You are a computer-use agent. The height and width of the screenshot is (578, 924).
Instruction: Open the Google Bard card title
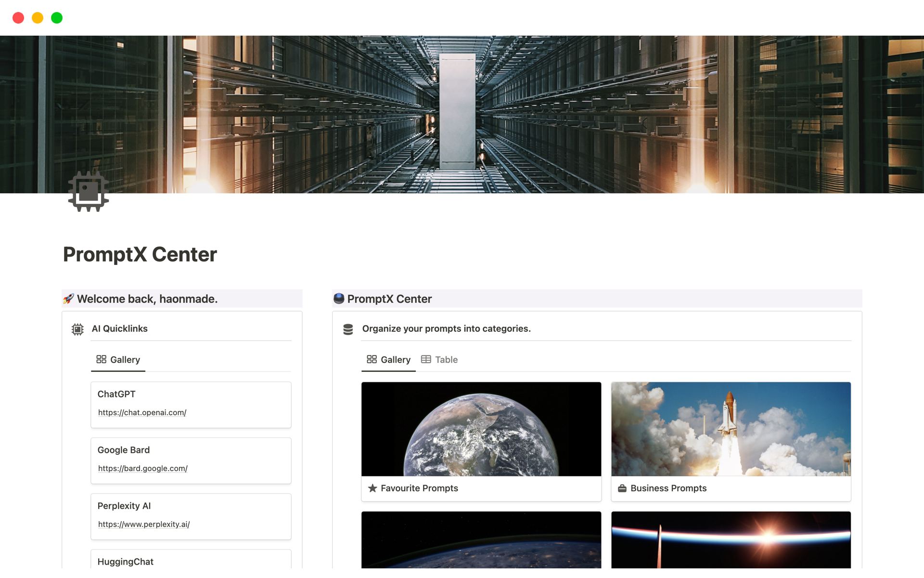point(124,450)
